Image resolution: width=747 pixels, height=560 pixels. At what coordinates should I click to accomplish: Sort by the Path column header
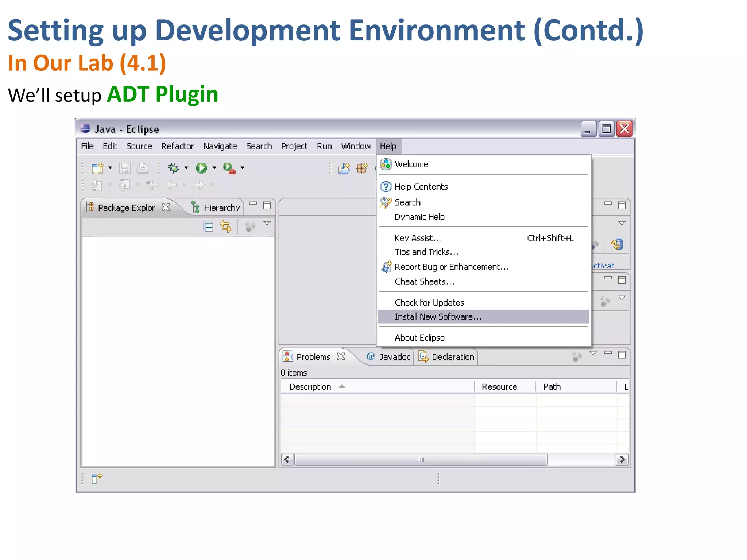tap(576, 386)
